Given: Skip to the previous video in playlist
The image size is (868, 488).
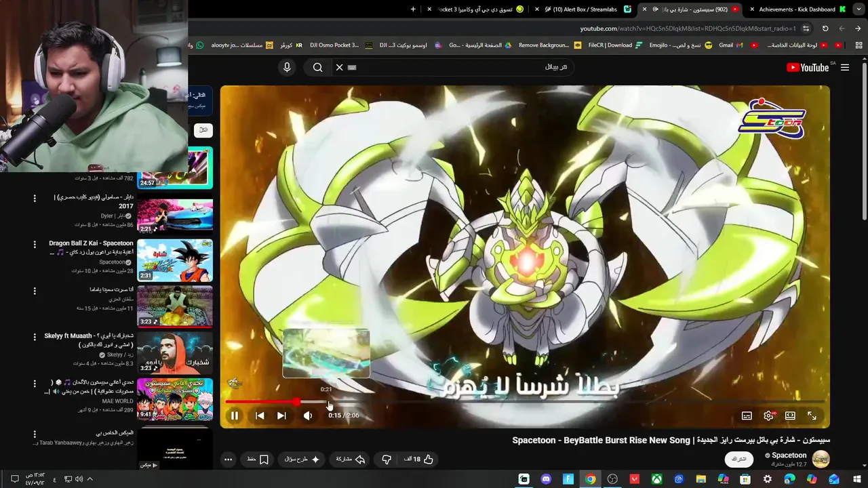Looking at the screenshot, I should (x=260, y=415).
